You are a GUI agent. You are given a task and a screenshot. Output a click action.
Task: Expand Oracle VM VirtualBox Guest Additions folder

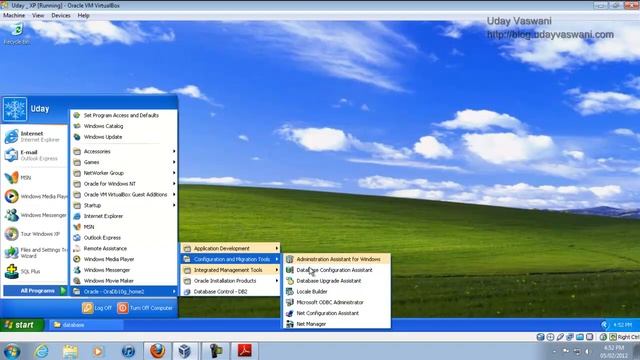coord(124,195)
